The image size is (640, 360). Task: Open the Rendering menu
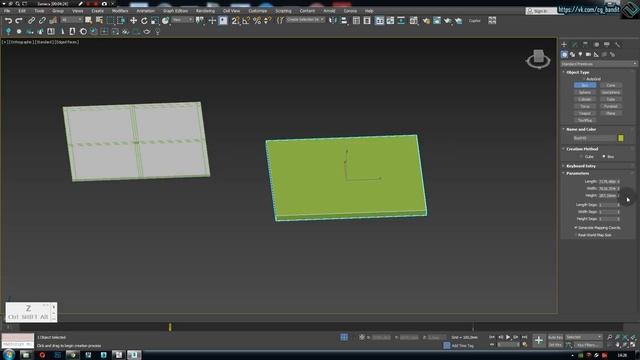point(205,11)
